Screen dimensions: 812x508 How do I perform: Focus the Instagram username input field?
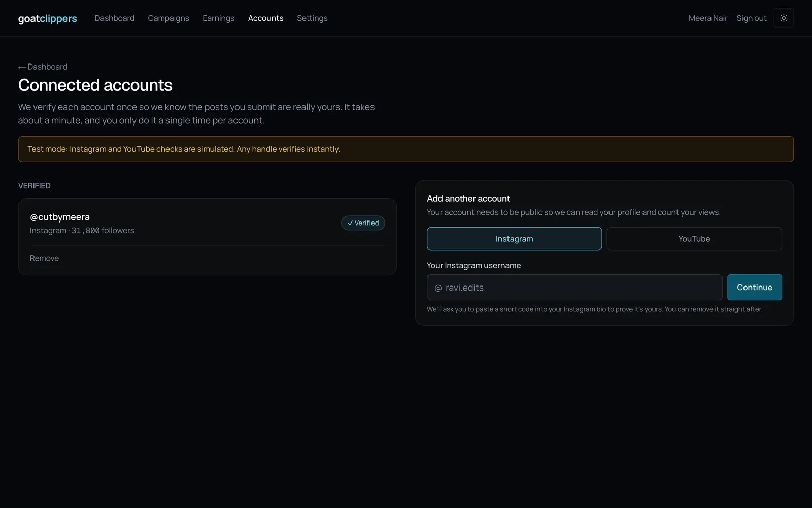coord(574,288)
